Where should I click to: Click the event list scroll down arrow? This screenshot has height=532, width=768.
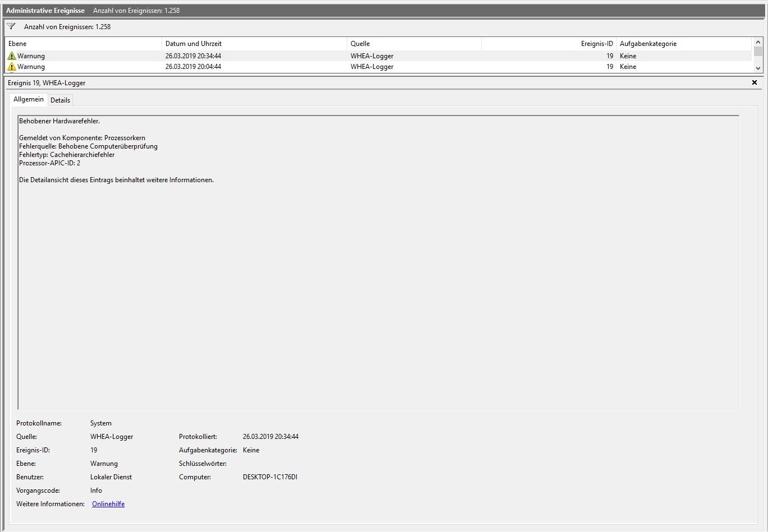click(x=758, y=68)
